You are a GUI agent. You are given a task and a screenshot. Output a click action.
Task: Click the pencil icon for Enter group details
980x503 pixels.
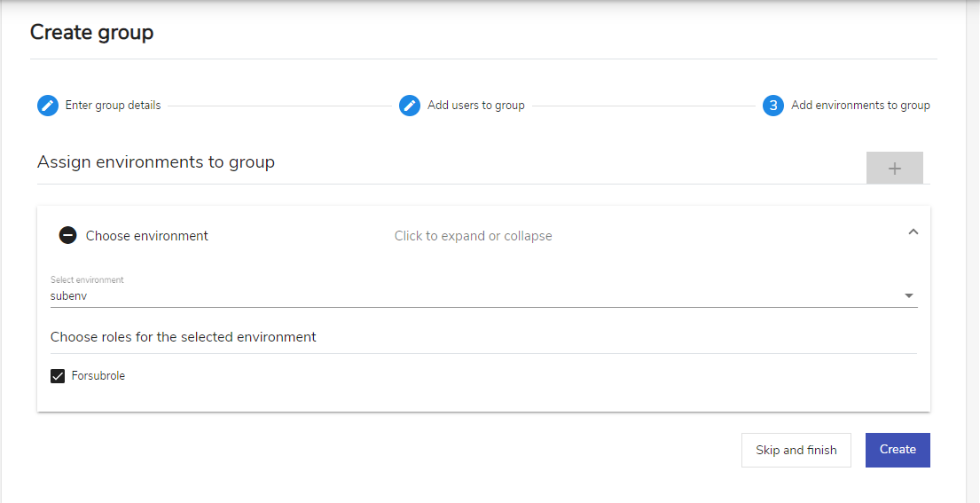pos(48,106)
